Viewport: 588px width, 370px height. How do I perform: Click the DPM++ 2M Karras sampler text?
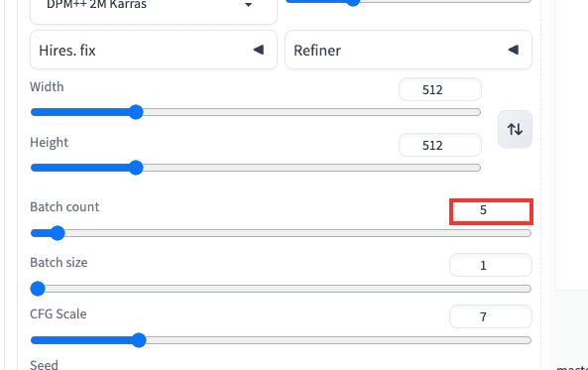pos(96,5)
